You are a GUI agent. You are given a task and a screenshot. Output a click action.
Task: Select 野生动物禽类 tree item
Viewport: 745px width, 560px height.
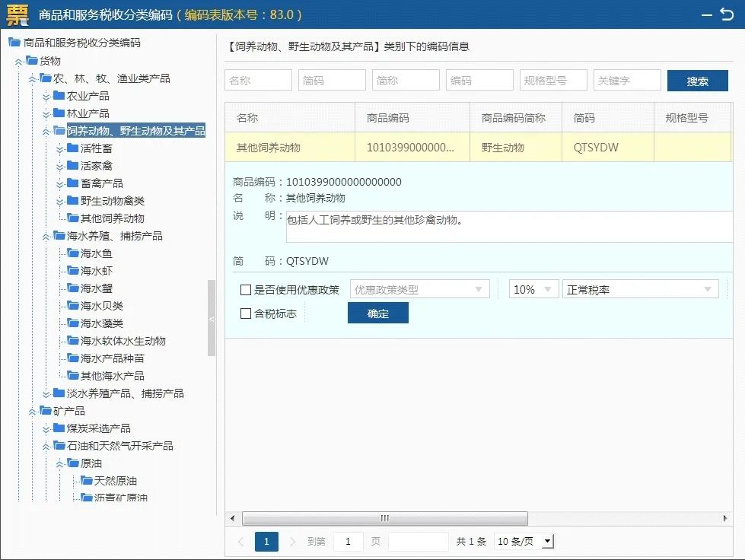[x=112, y=200]
